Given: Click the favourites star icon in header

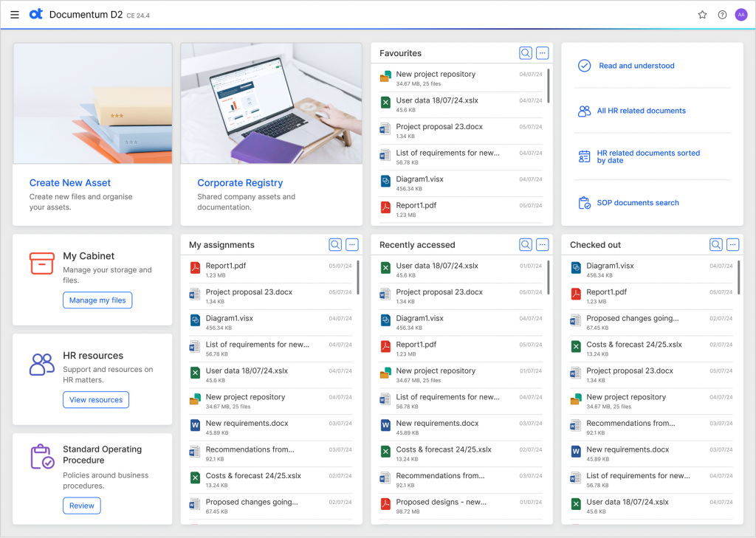Looking at the screenshot, I should 702,15.
